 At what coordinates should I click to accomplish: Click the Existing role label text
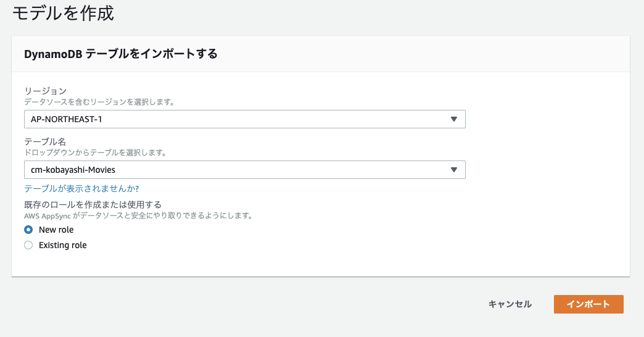pyautogui.click(x=63, y=246)
